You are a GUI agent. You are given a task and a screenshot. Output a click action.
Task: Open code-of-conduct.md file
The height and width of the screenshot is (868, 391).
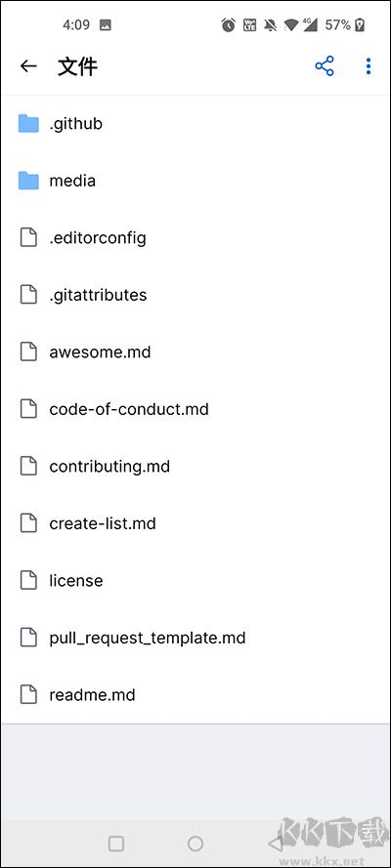195,409
